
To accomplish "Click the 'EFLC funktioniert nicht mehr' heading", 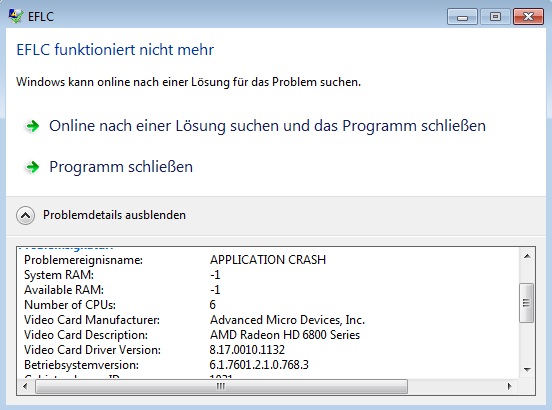I will pyautogui.click(x=115, y=50).
